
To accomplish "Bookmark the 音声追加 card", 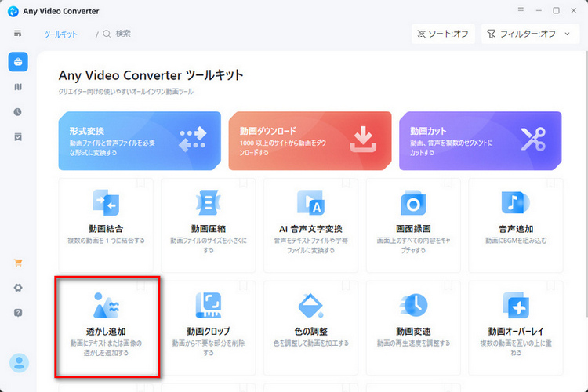I will pos(550,183).
